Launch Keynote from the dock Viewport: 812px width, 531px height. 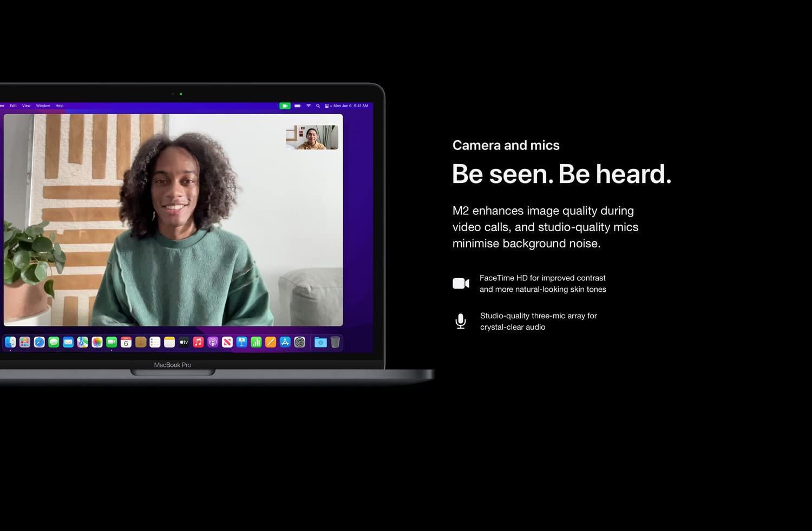242,342
